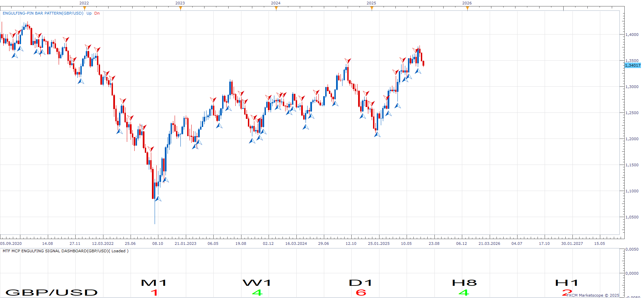This screenshot has width=644, height=298.
Task: Click the 1,1000 price axis label
Action: pyautogui.click(x=632, y=191)
